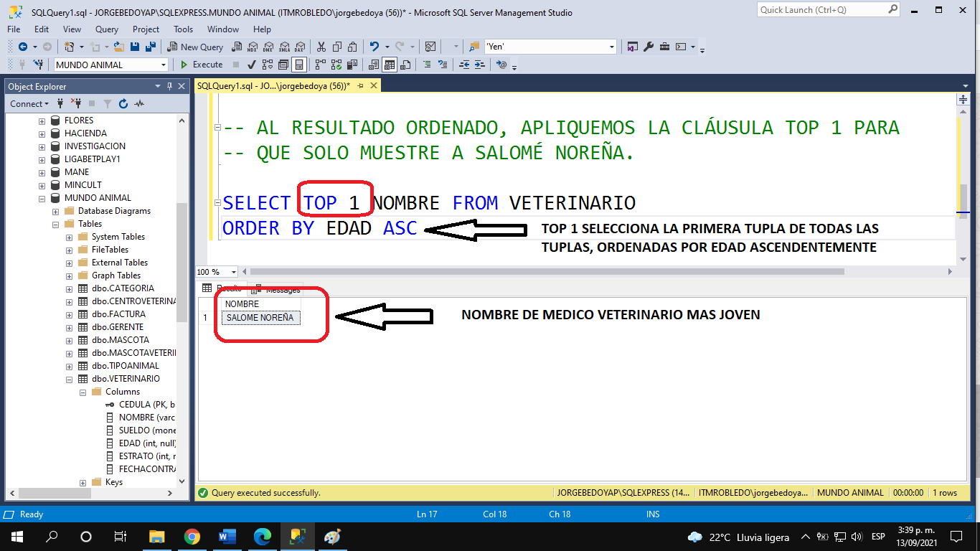Click the Open File folder icon
980x551 pixels.
coord(118,47)
